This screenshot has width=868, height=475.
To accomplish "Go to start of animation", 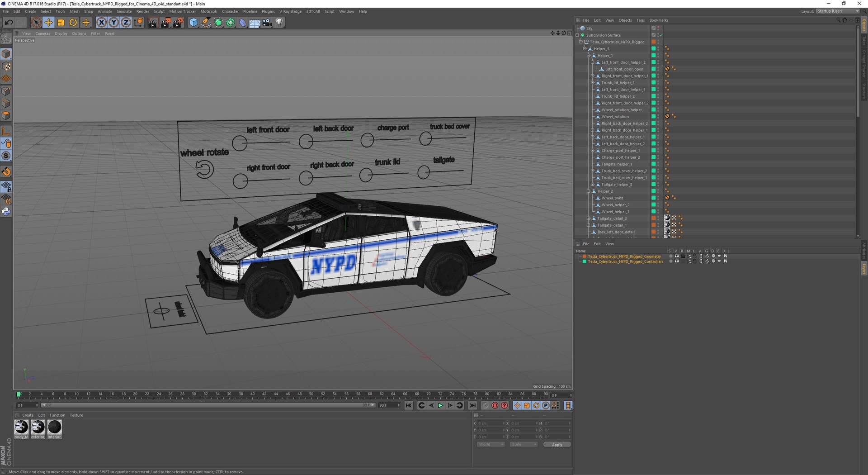I will (409, 405).
